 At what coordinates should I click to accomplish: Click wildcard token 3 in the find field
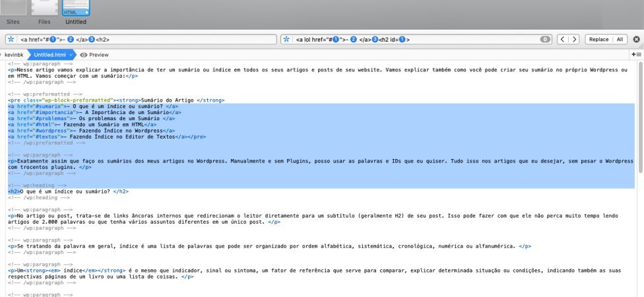click(x=92, y=40)
